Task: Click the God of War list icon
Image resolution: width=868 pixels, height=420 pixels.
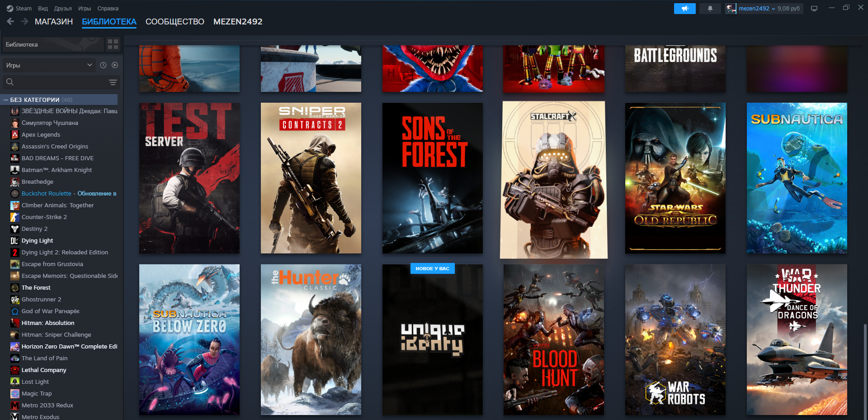Action: click(x=15, y=311)
